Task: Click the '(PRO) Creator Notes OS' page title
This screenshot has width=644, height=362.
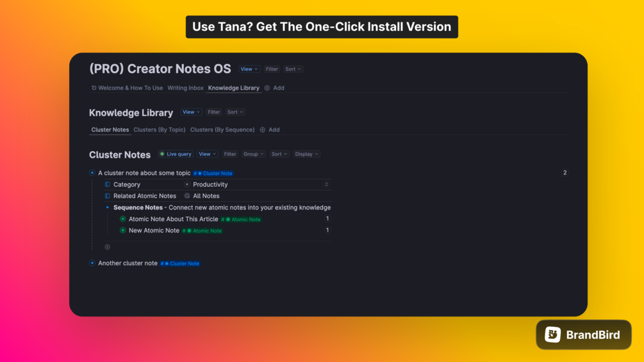Action: point(160,69)
